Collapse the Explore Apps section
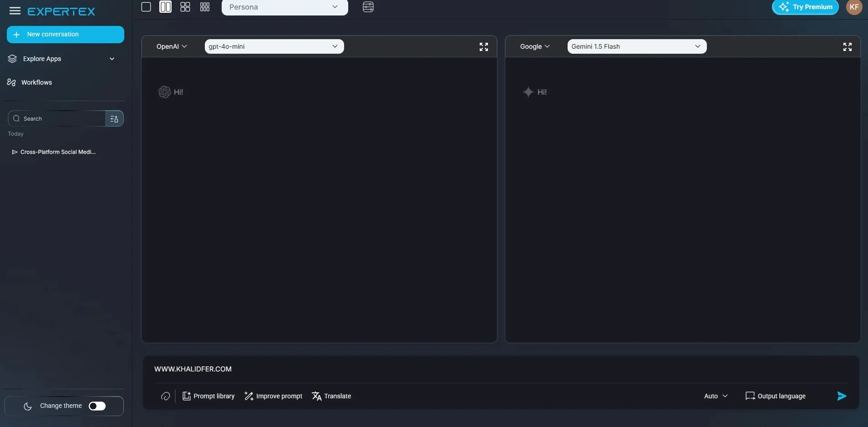The image size is (868, 427). coord(112,59)
